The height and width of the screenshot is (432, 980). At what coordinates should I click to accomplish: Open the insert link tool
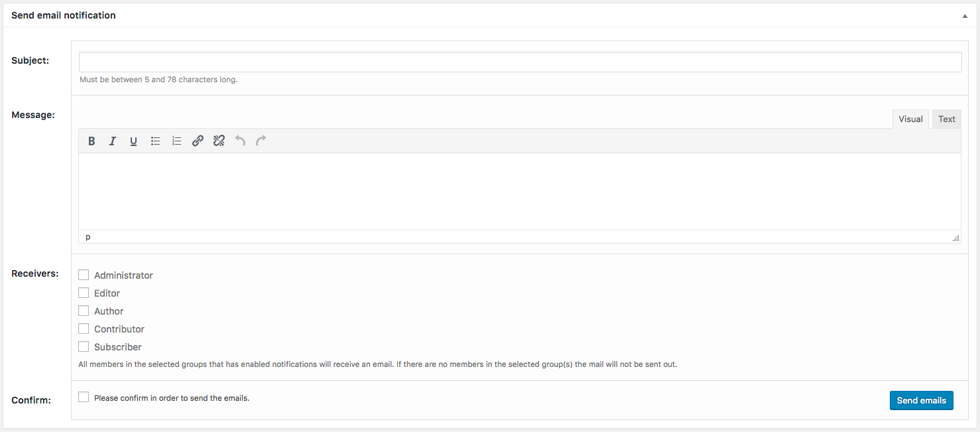pyautogui.click(x=198, y=141)
